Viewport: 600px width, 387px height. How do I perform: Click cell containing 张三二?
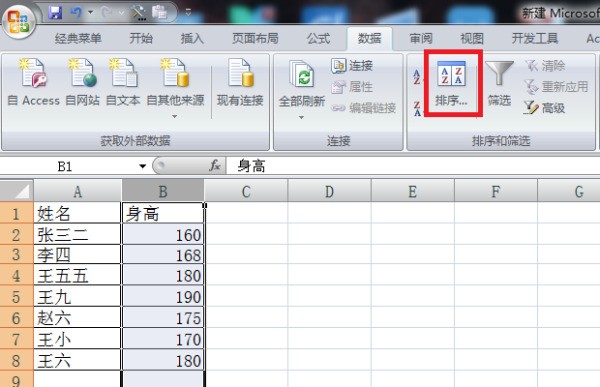[x=78, y=234]
